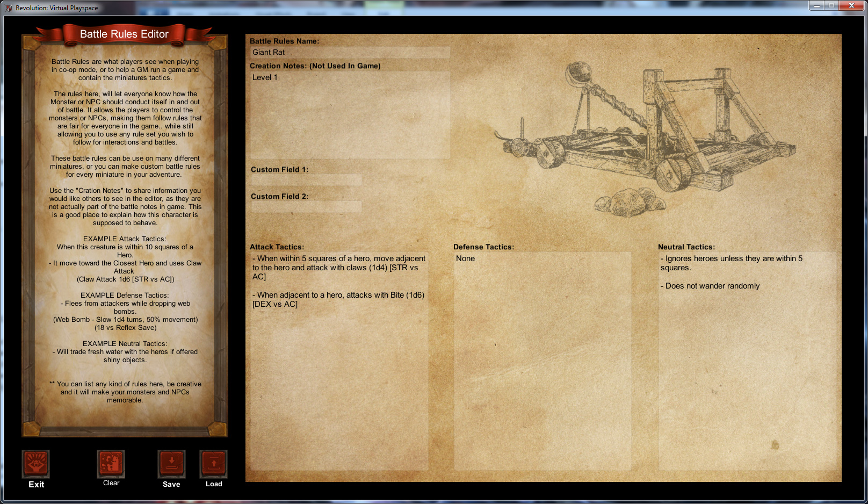Click the Exit icon with screaming figure
The height and width of the screenshot is (504, 868).
point(35,463)
